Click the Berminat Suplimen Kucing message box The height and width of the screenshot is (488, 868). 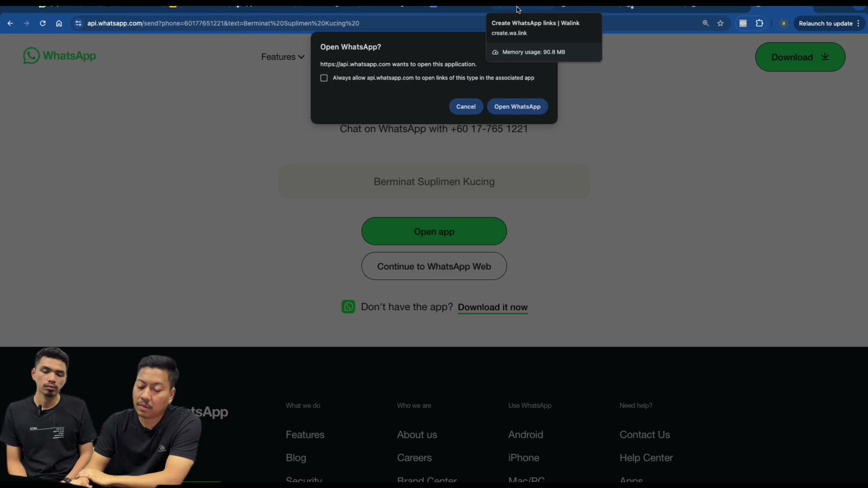click(434, 182)
